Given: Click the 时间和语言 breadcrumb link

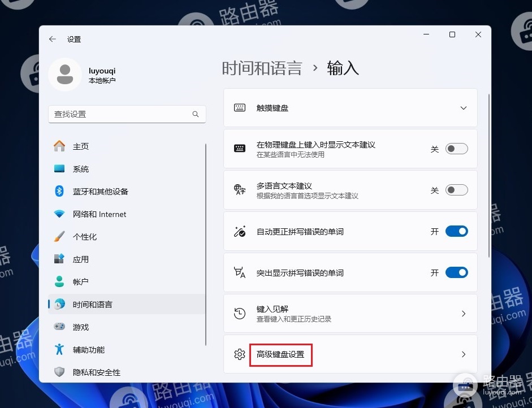Looking at the screenshot, I should [x=262, y=68].
